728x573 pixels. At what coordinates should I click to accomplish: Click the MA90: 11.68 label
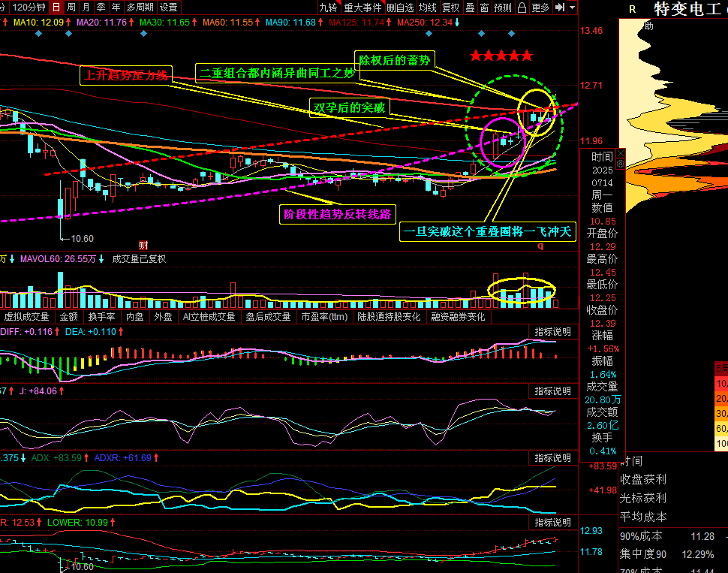[x=290, y=23]
